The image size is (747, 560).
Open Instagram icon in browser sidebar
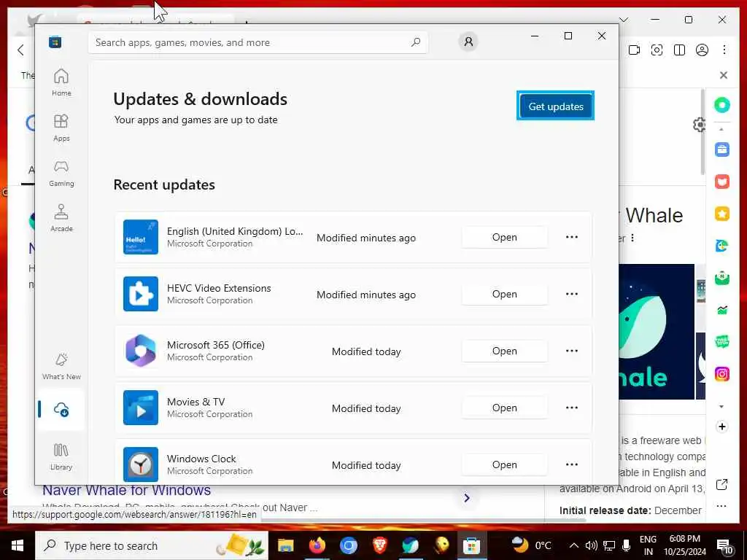click(721, 374)
